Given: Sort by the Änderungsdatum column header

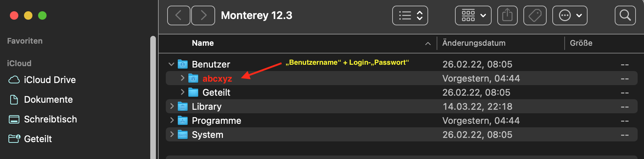Looking at the screenshot, I should (x=474, y=43).
